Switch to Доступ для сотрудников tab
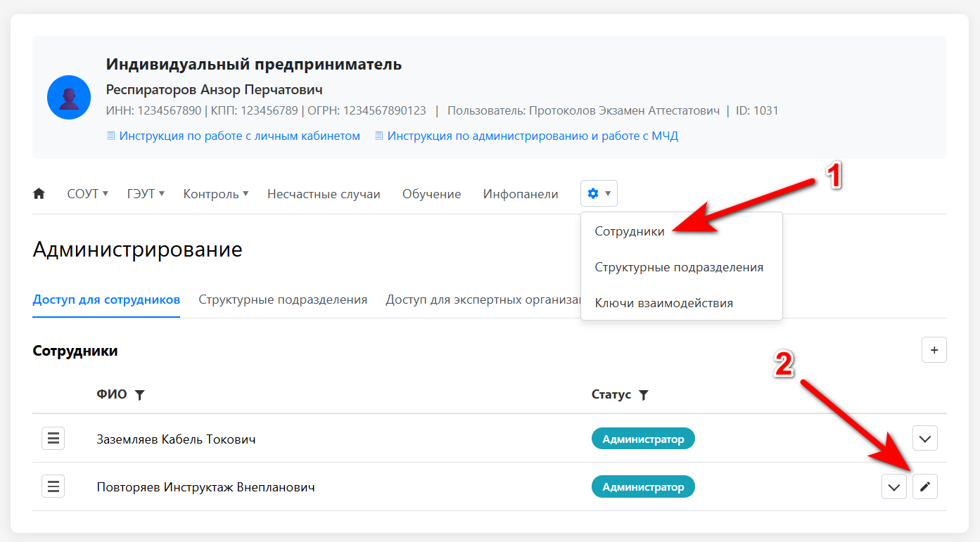Screen dimensions: 980x542 coord(106,299)
